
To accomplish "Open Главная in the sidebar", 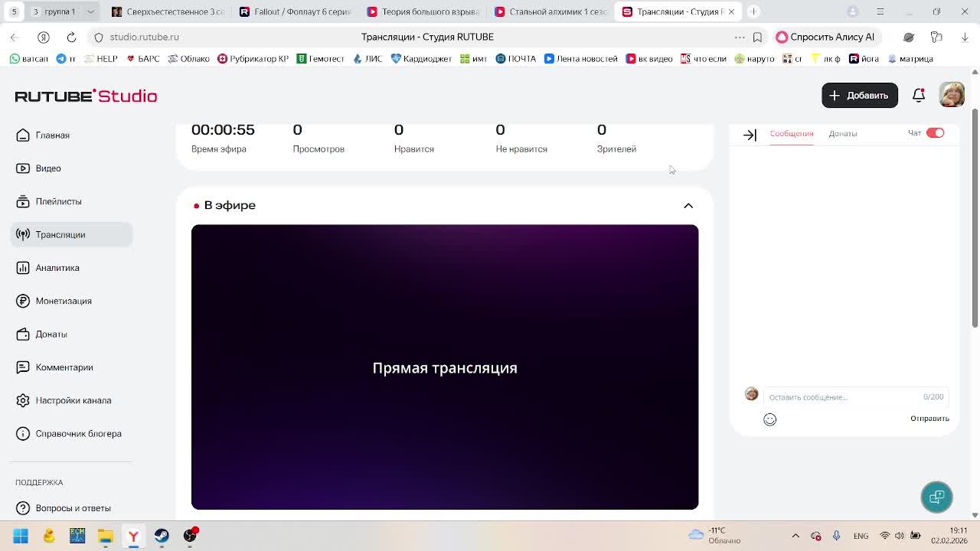I will pos(52,135).
